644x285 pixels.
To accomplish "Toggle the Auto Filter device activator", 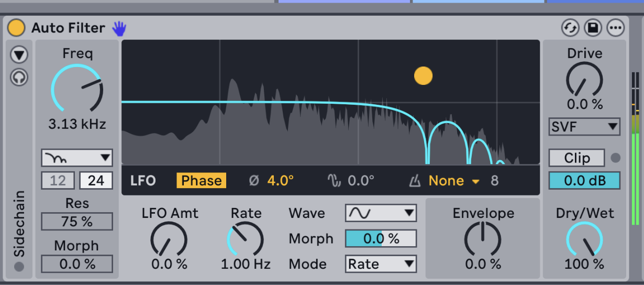I will [16, 28].
